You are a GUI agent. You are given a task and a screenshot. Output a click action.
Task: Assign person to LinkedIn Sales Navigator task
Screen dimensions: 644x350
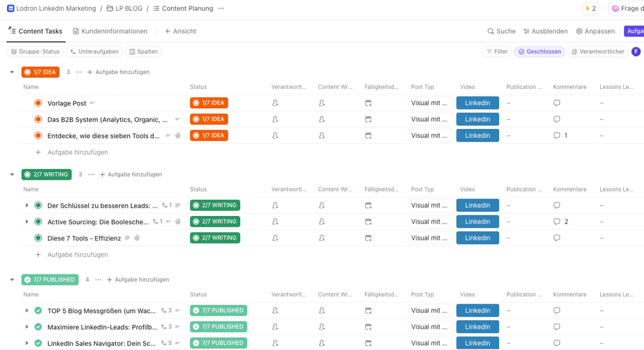tap(275, 343)
